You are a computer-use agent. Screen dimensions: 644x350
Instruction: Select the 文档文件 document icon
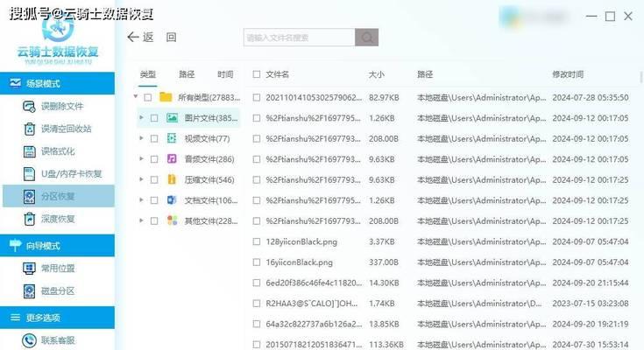(x=172, y=200)
